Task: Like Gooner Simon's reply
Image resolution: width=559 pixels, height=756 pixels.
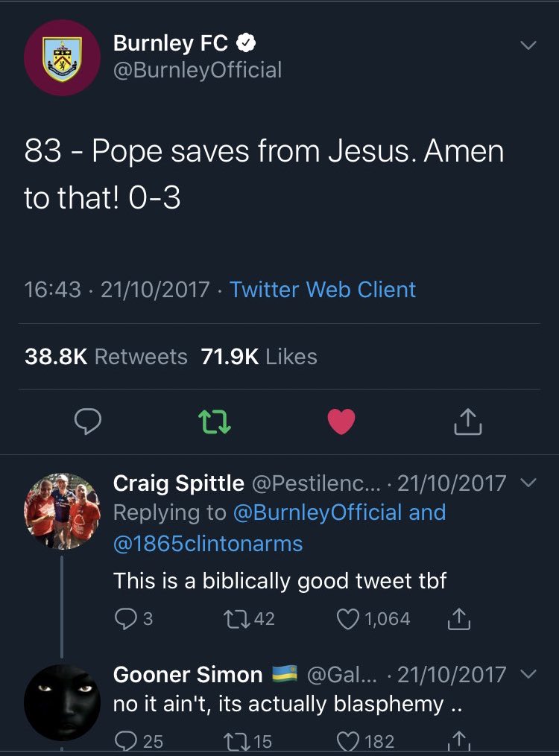Action: 348,740
